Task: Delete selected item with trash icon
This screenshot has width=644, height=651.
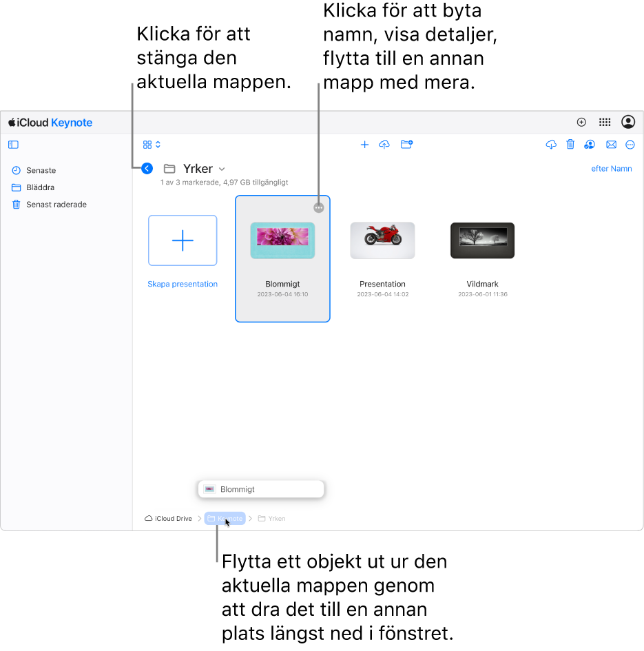Action: (x=570, y=144)
